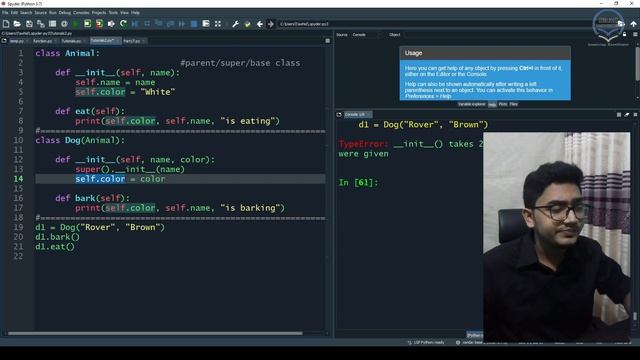Open the Search menu
Screen dimensions: 640x360
(x=26, y=13)
